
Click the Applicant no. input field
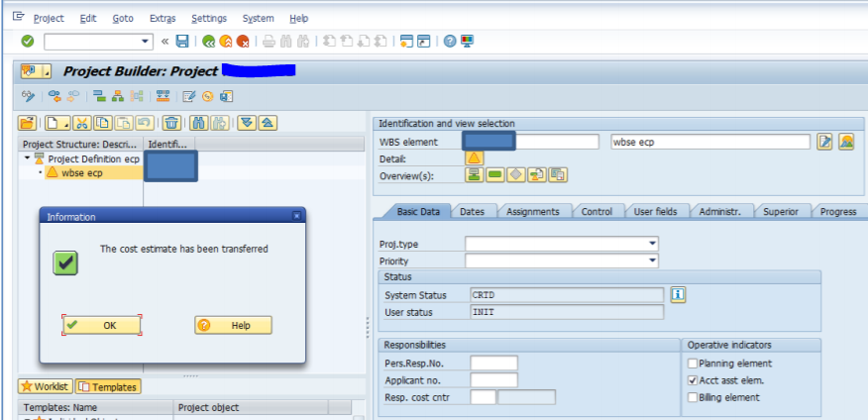[493, 380]
